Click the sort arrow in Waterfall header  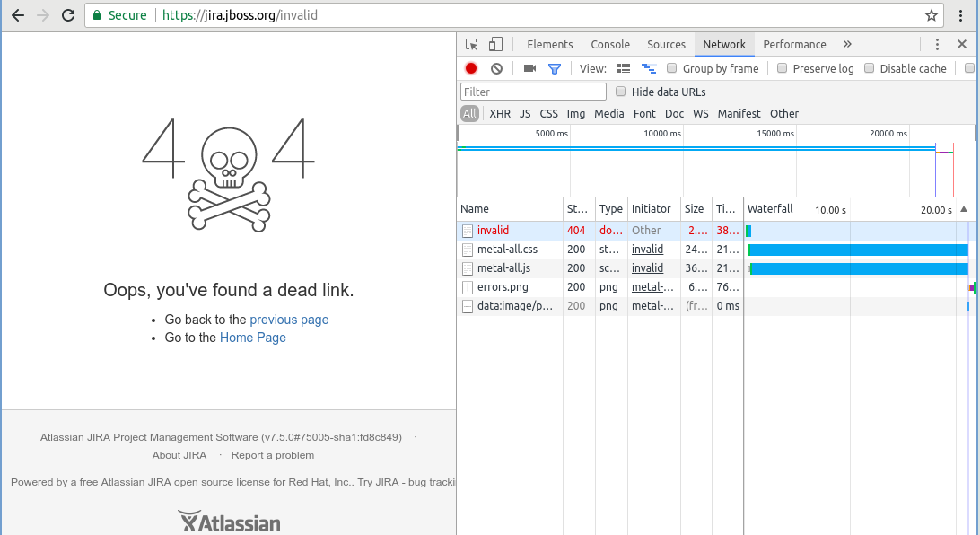click(x=964, y=209)
